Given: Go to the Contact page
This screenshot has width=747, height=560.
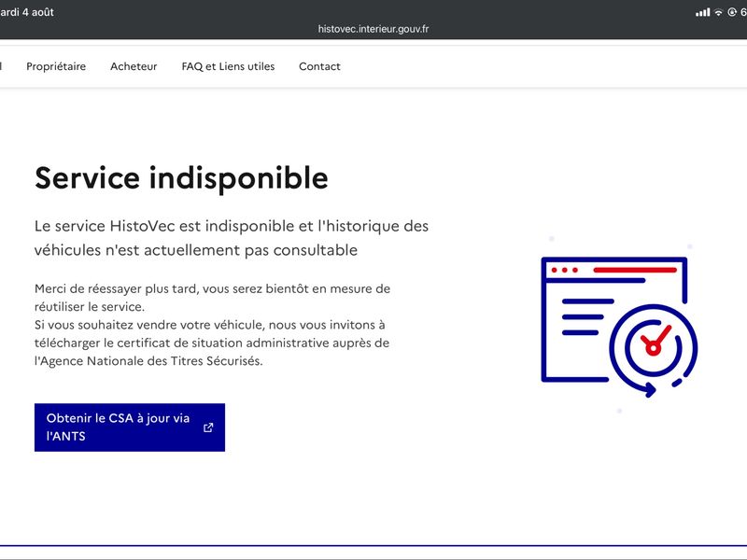Looking at the screenshot, I should click(319, 66).
